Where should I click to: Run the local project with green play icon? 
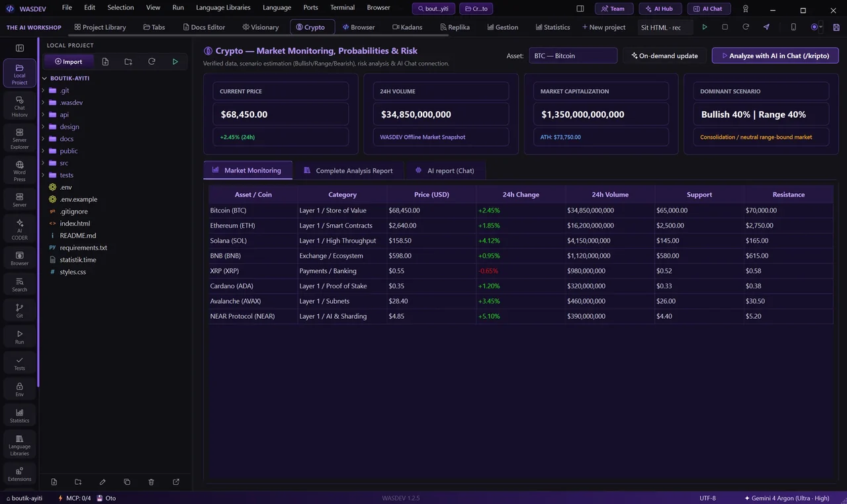tap(175, 62)
